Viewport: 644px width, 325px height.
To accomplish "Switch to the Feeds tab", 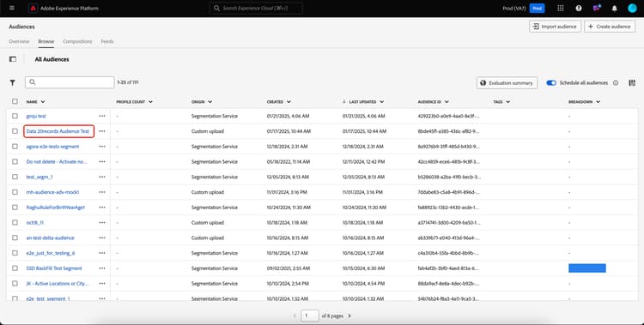I will click(107, 41).
